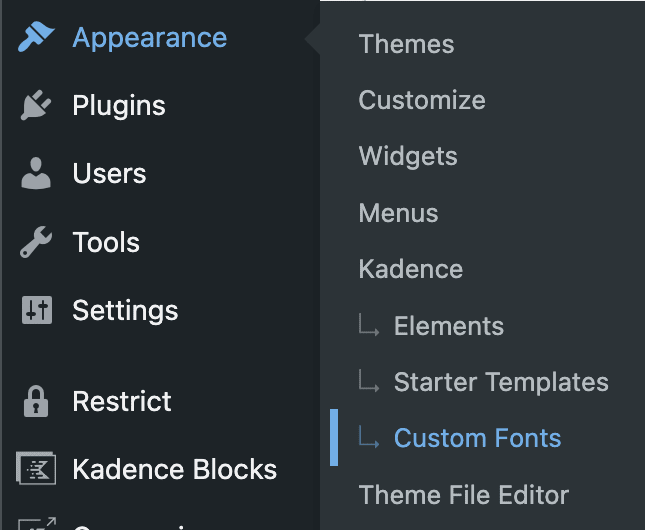Open the Customize submenu link
The image size is (645, 530).
click(x=422, y=100)
